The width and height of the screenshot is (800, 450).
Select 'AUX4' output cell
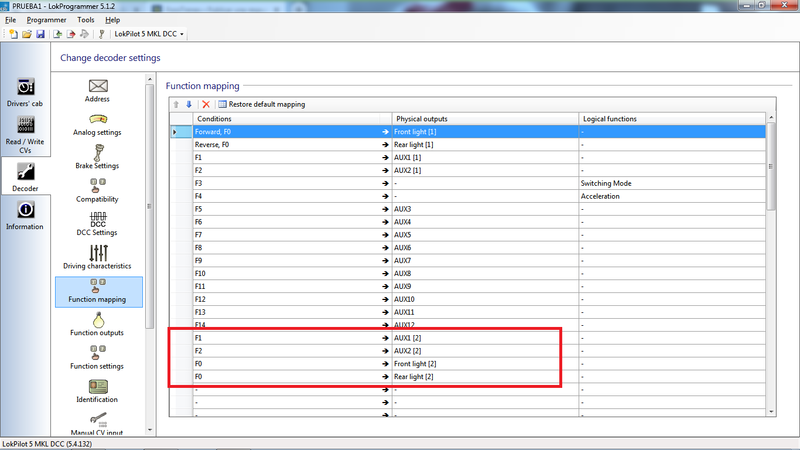(485, 222)
